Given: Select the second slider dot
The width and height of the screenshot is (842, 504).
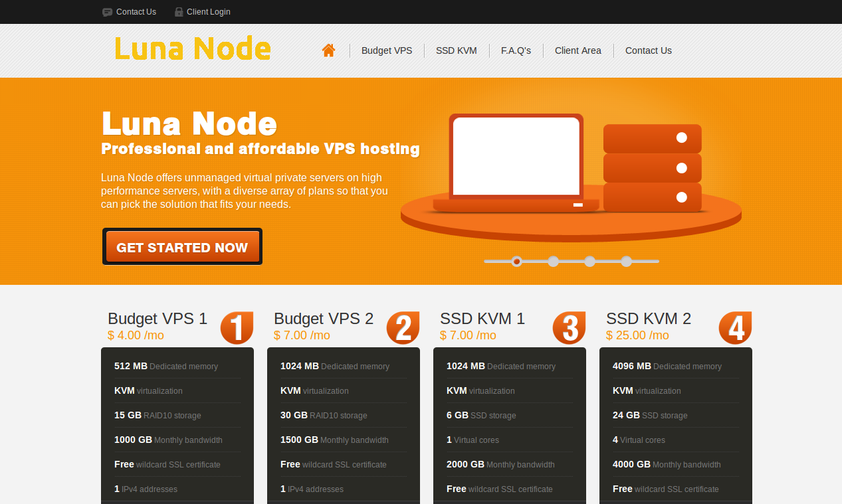Looking at the screenshot, I should 553,262.
